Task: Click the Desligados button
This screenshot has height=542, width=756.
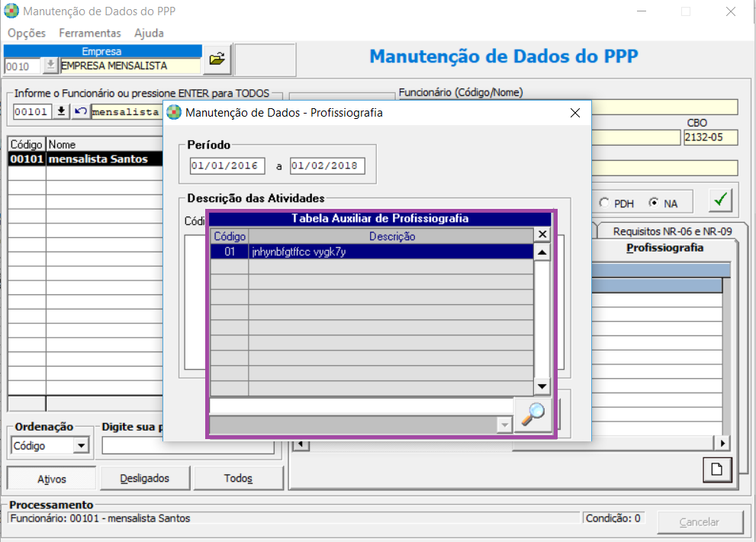Action: [x=145, y=479]
